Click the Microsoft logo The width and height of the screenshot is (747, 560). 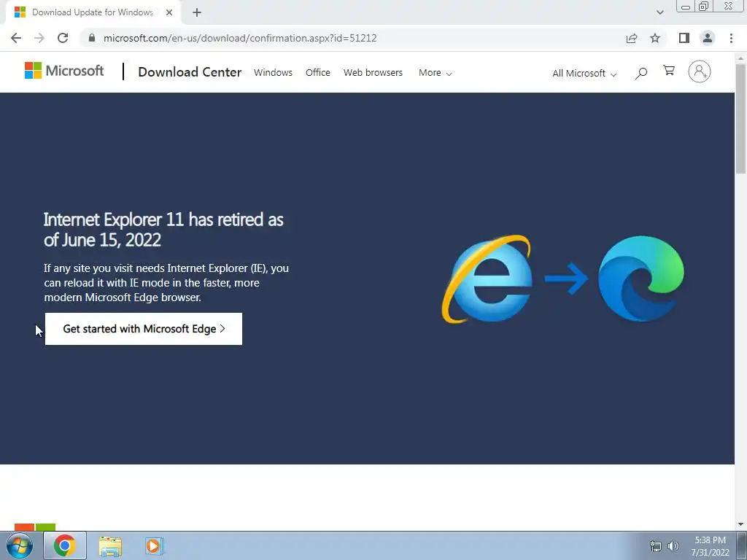(64, 71)
